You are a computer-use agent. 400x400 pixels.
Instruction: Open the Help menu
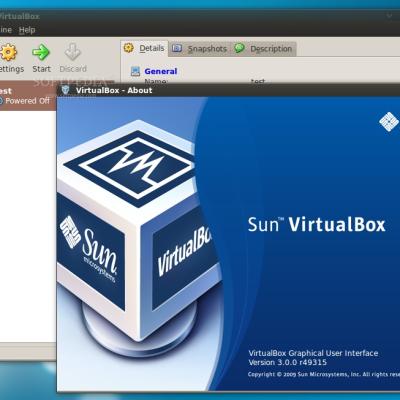[27, 30]
